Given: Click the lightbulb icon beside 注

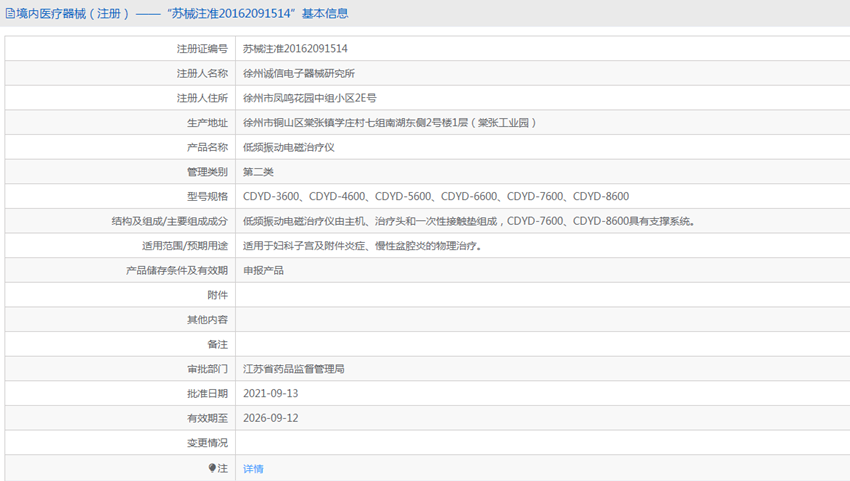Looking at the screenshot, I should click(x=212, y=468).
